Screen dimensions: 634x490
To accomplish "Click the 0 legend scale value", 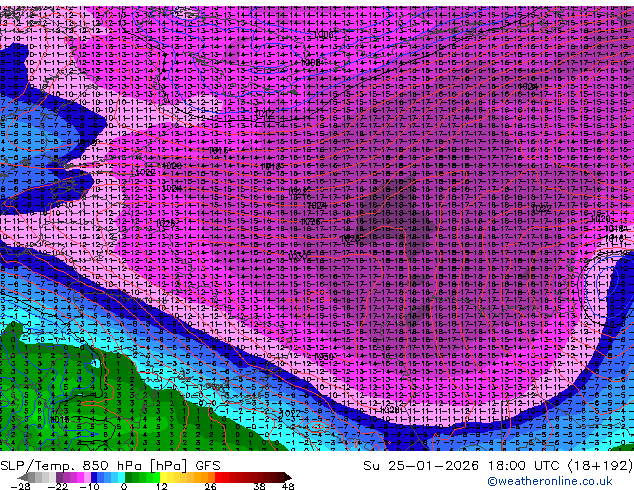I will (x=124, y=486).
